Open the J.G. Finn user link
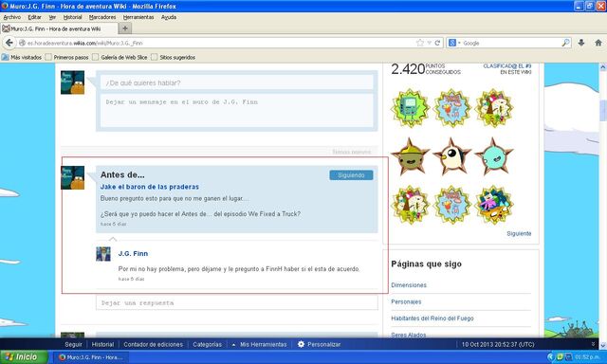 click(133, 253)
